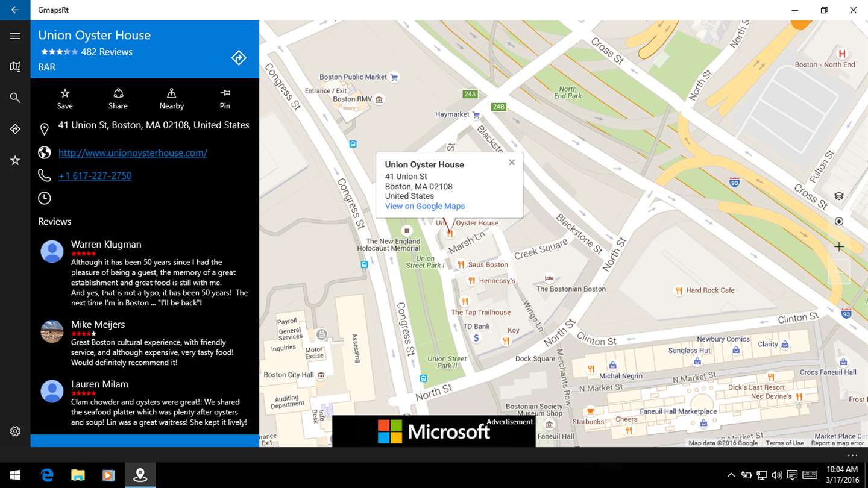Click the TD Bank dollar icon

(476, 338)
